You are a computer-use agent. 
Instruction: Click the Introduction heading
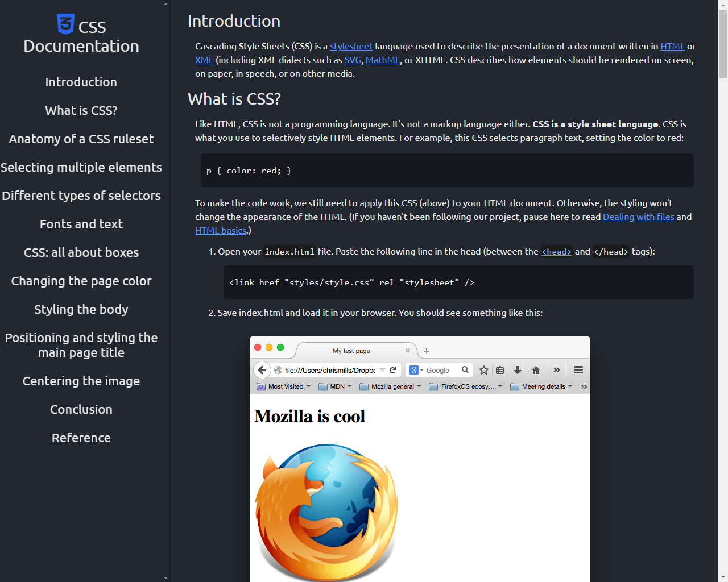pyautogui.click(x=234, y=21)
